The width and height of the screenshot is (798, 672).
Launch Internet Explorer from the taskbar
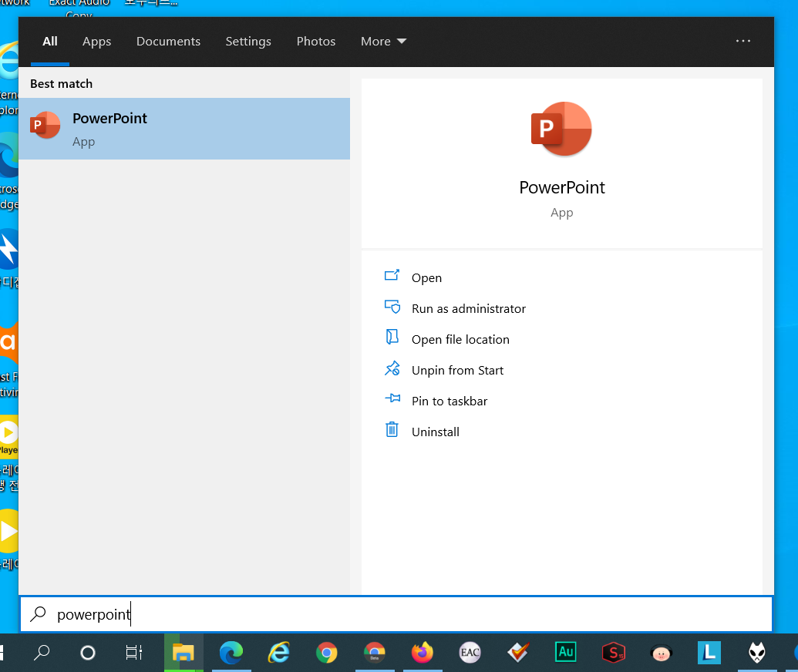pyautogui.click(x=279, y=653)
